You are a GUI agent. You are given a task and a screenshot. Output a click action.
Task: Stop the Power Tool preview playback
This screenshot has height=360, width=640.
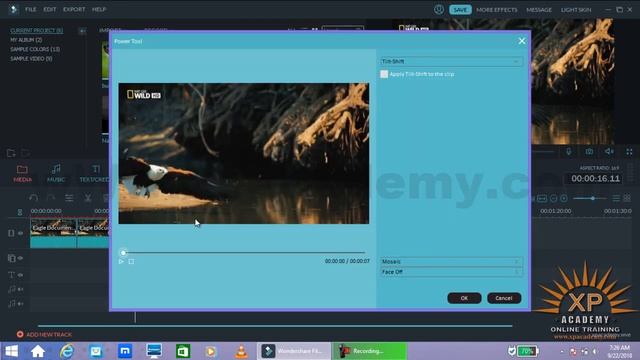click(131, 261)
